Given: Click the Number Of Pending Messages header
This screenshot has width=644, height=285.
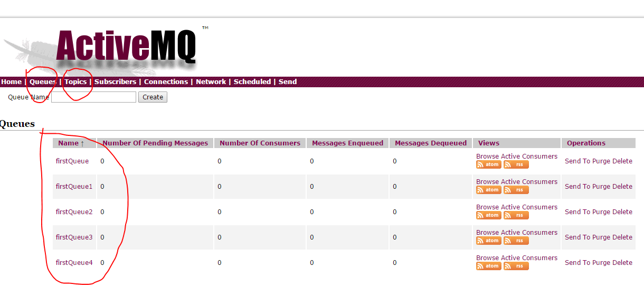Looking at the screenshot, I should (x=155, y=143).
